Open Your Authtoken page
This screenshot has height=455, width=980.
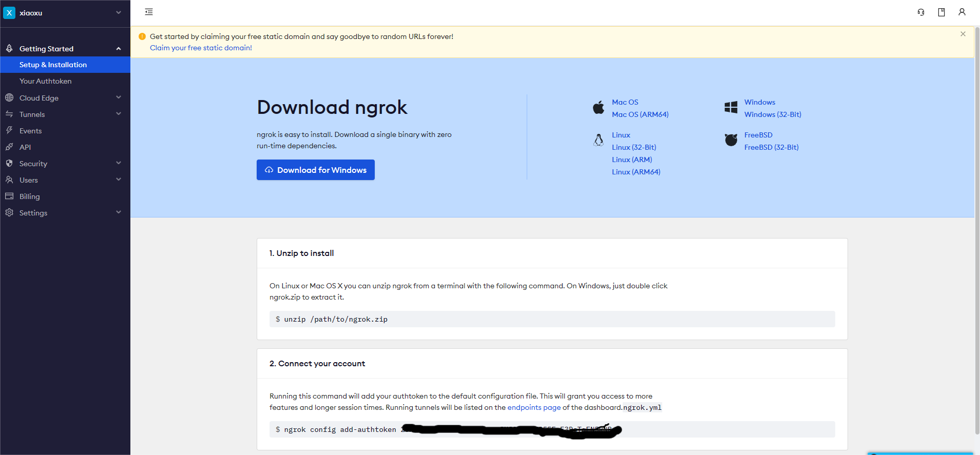[46, 81]
